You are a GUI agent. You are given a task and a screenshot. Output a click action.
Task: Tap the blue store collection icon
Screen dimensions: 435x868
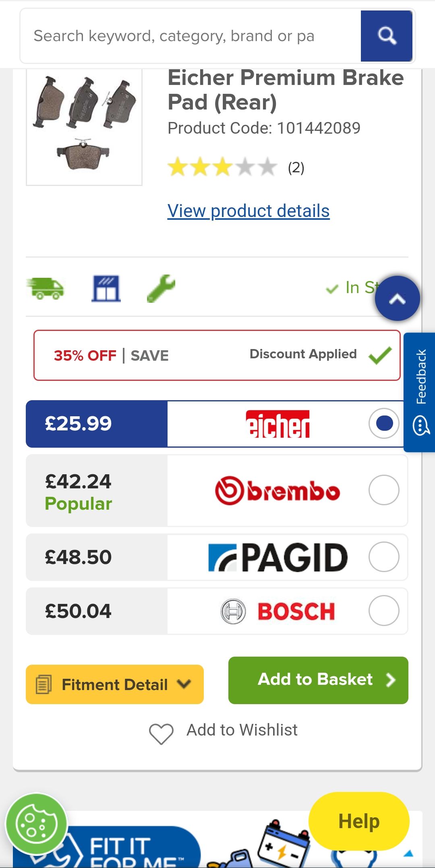[x=106, y=288]
